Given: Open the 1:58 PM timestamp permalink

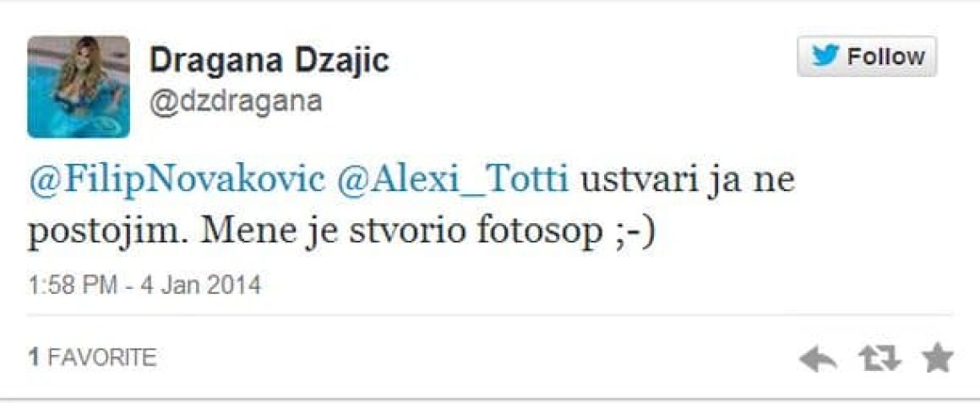Looking at the screenshot, I should (x=72, y=286).
